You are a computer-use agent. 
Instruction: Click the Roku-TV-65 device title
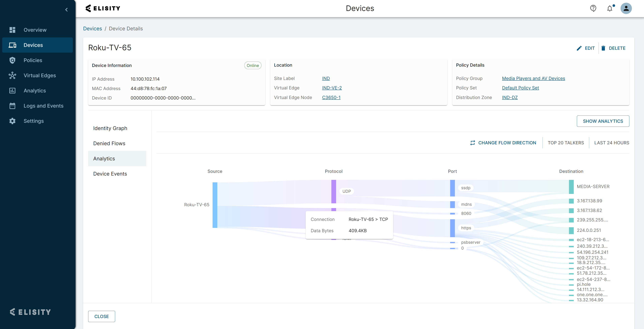coord(110,48)
